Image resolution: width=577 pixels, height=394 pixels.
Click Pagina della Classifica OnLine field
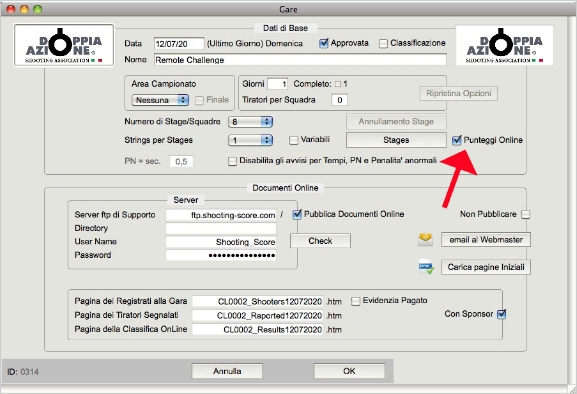point(258,329)
